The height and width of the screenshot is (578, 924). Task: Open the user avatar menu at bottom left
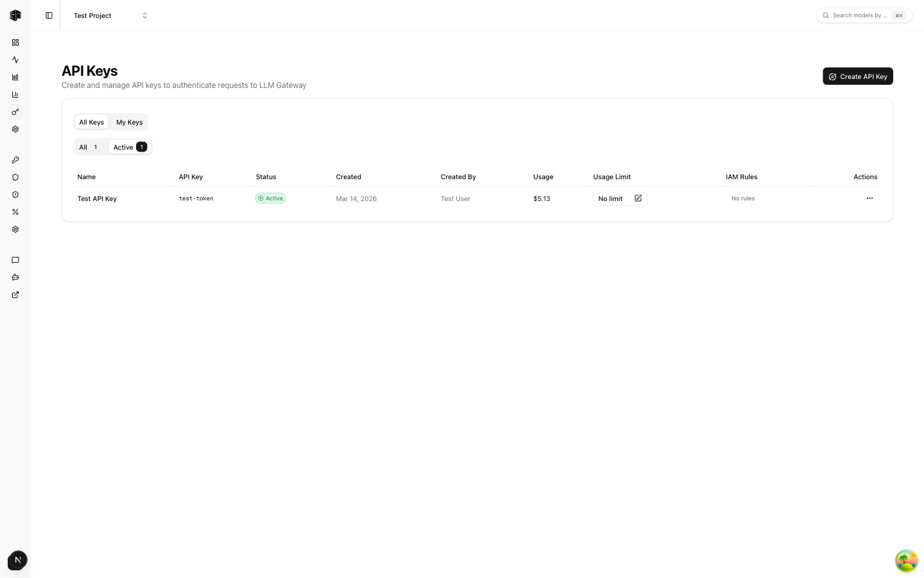(17, 560)
